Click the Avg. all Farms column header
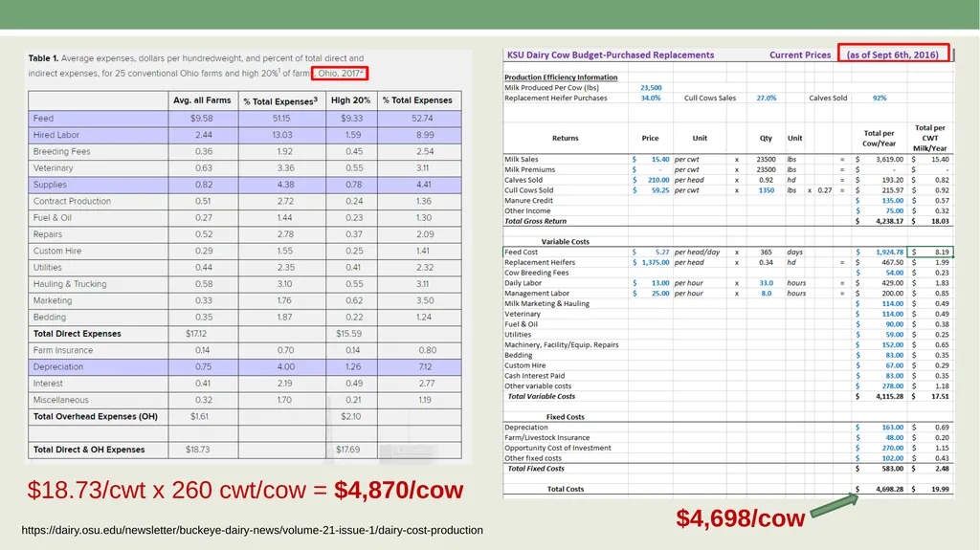980x550 pixels. (x=202, y=100)
